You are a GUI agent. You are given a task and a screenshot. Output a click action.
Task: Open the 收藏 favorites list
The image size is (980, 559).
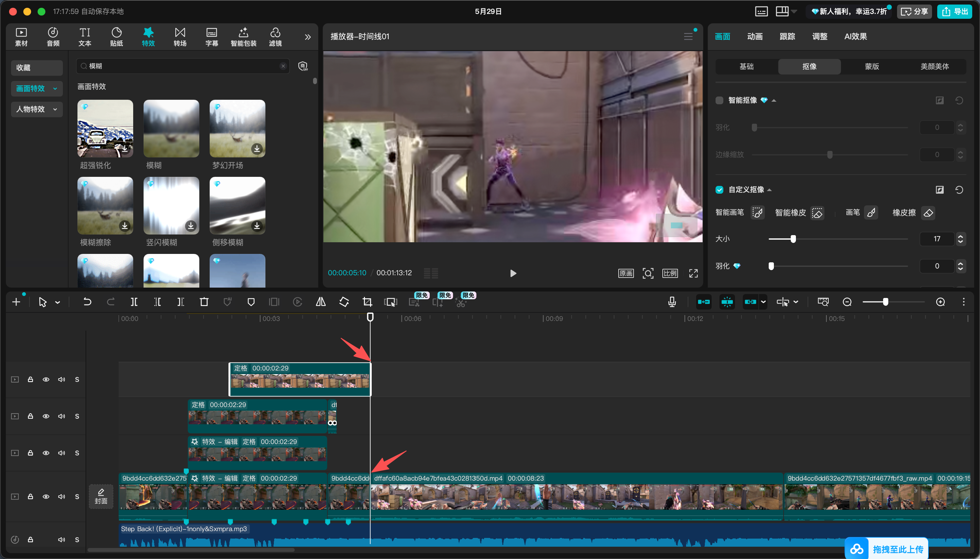37,68
